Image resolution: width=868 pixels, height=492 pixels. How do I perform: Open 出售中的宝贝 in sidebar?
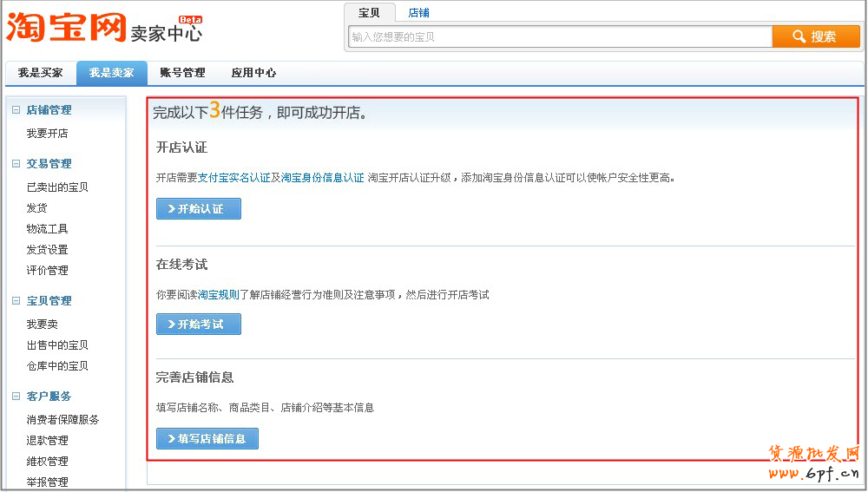pyautogui.click(x=57, y=345)
